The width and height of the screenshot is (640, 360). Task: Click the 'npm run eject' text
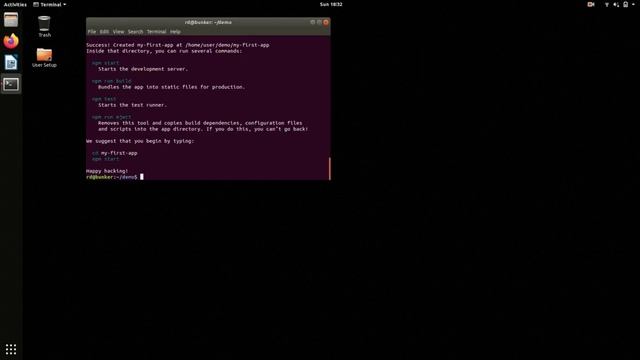112,117
